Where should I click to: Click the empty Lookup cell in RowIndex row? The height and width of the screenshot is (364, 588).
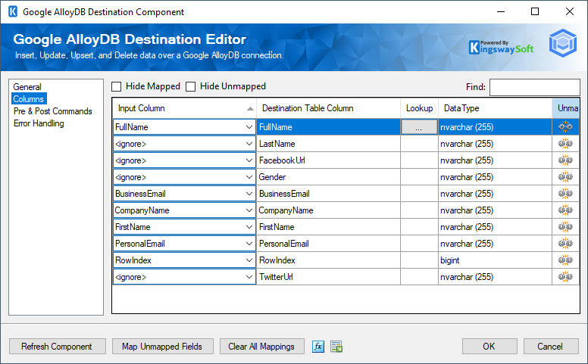419,260
